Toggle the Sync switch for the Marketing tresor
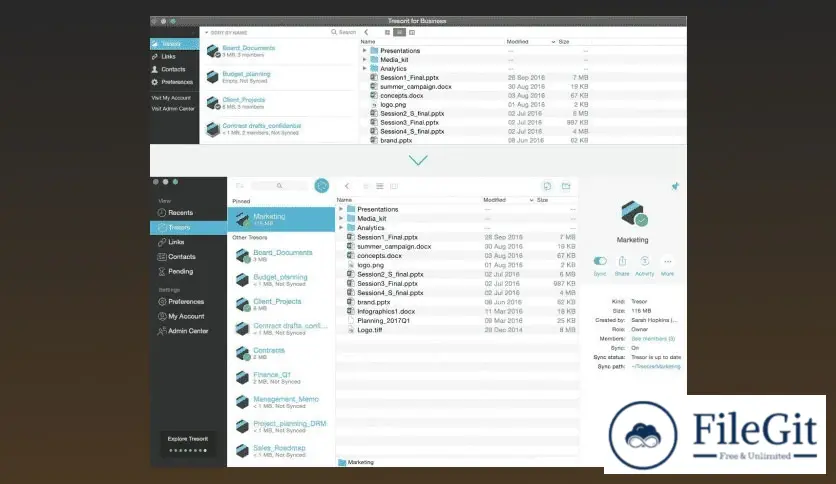Image resolution: width=836 pixels, height=484 pixels. 600,261
